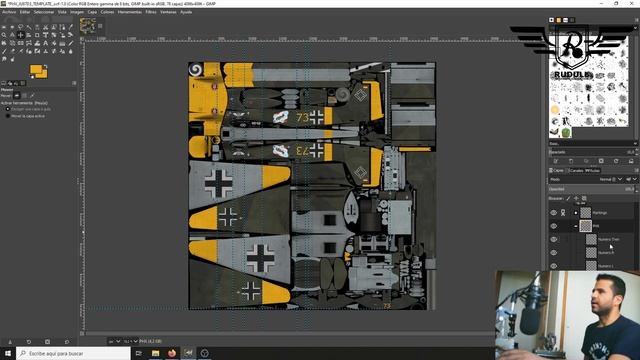Select the Move tool in the toolbox
The image size is (640, 360).
20,35
